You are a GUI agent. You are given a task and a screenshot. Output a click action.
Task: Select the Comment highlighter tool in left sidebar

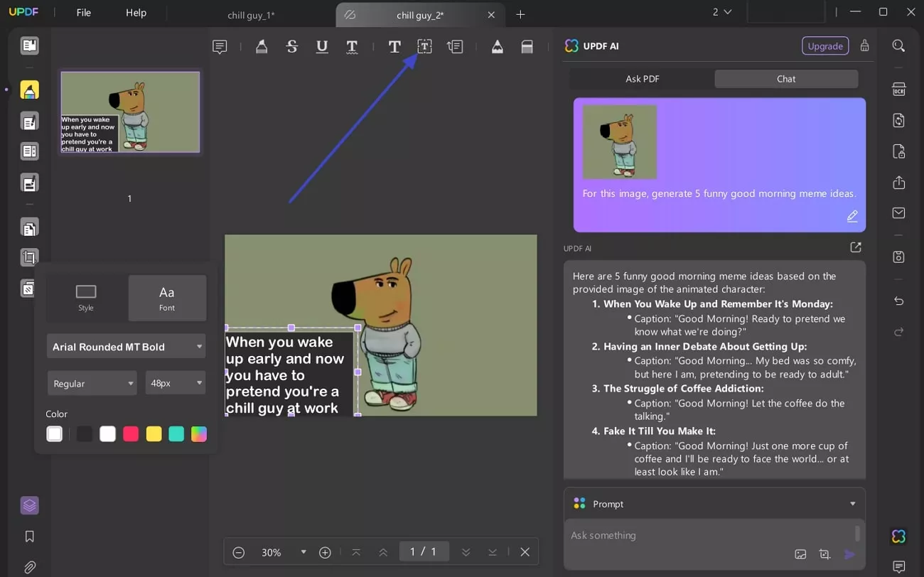point(29,90)
